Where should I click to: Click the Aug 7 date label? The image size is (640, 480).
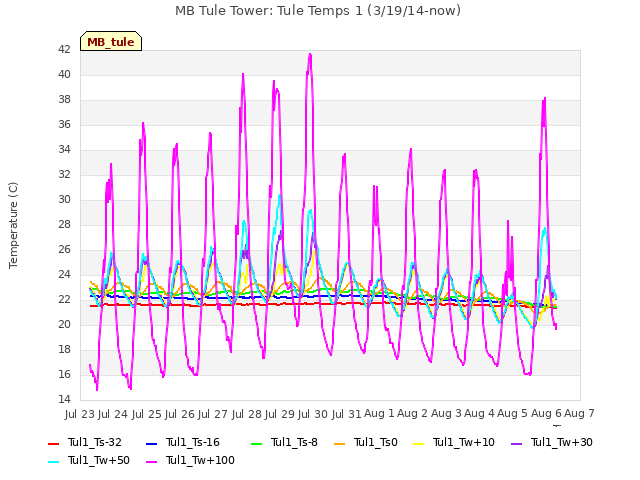[x=579, y=414]
